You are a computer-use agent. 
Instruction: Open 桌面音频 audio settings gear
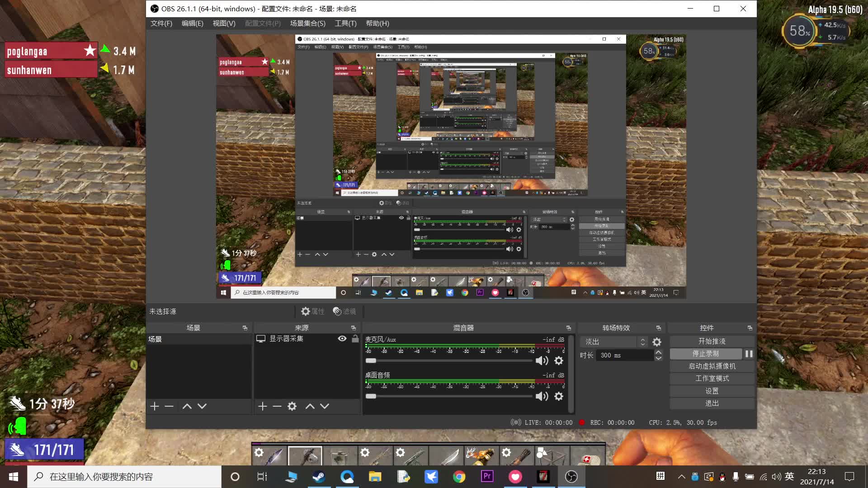tap(559, 396)
